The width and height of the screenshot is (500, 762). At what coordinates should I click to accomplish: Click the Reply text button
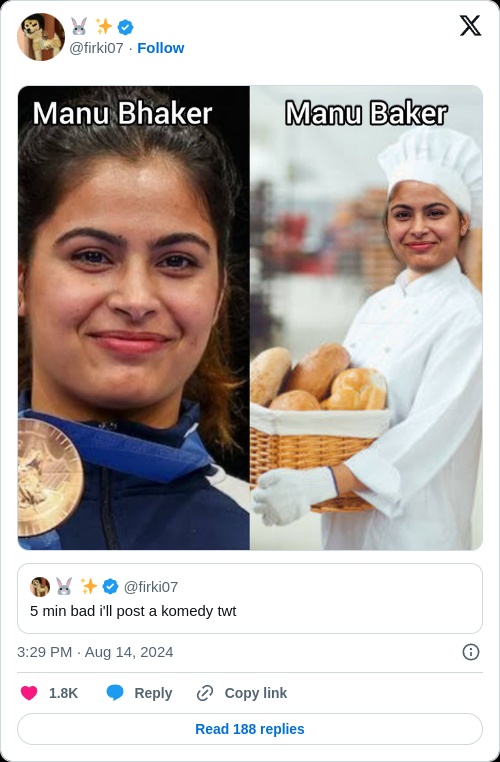pyautogui.click(x=153, y=693)
